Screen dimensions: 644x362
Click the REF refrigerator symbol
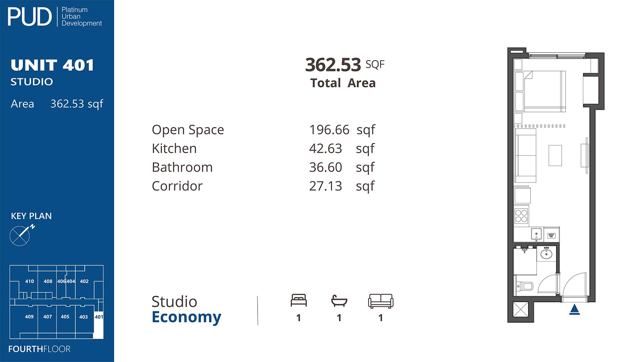(551, 235)
